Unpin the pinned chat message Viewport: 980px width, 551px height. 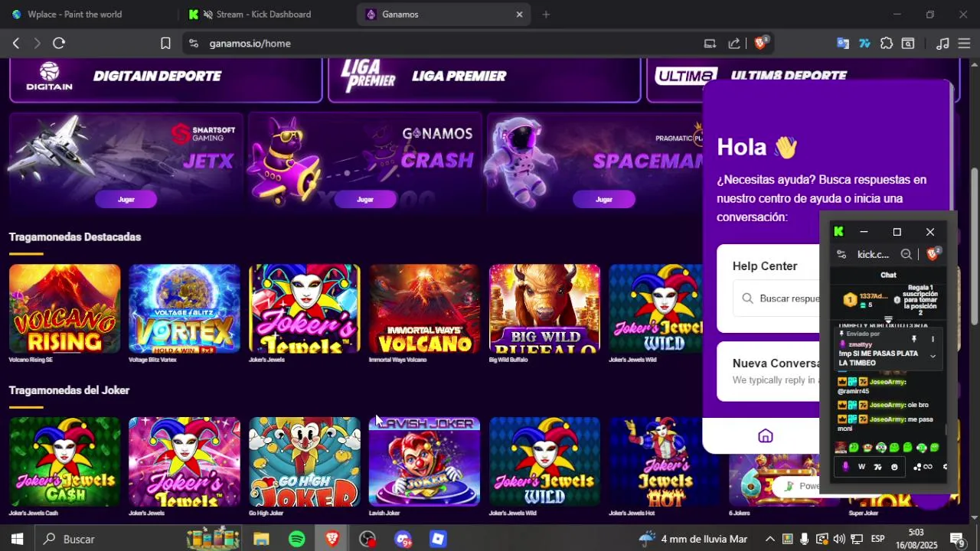pyautogui.click(x=913, y=339)
